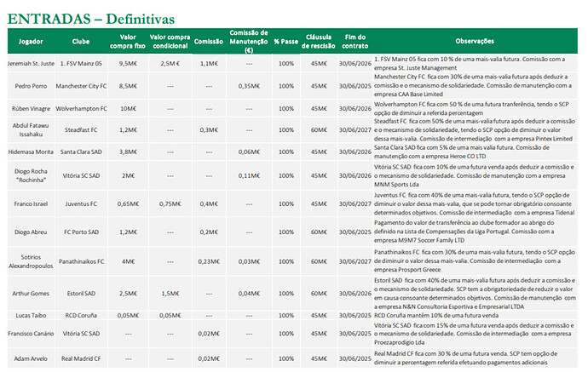
Task: Select the '0,11M€' maintenance commission cell
Action: pos(249,175)
